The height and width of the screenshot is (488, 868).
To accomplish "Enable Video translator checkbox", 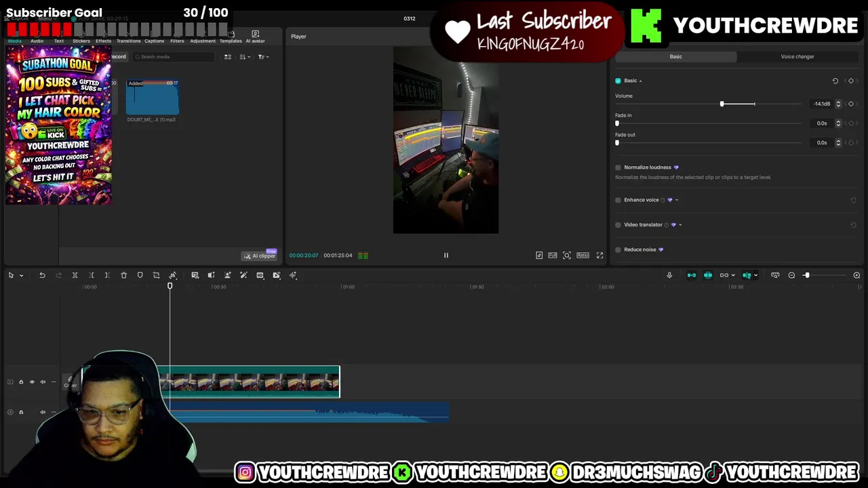I will click(x=618, y=225).
